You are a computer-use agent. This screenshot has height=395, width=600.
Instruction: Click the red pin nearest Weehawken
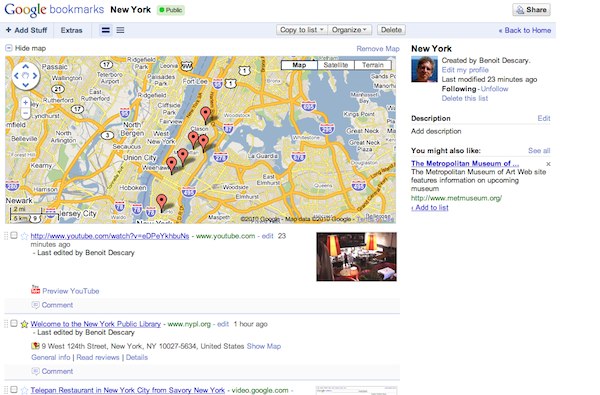[172, 165]
